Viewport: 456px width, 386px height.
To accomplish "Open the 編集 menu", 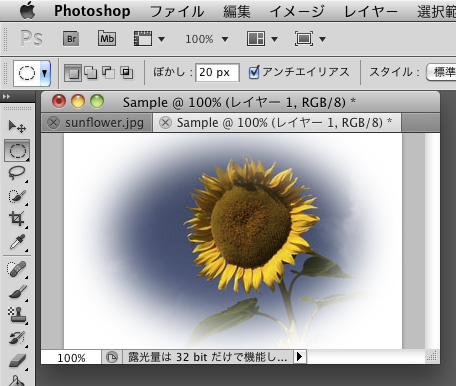I will click(237, 12).
